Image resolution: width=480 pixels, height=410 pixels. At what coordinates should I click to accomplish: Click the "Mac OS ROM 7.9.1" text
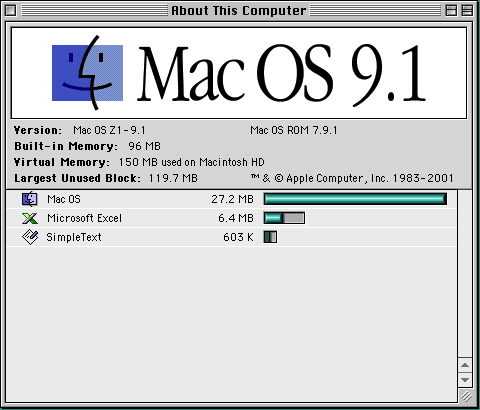tap(294, 130)
